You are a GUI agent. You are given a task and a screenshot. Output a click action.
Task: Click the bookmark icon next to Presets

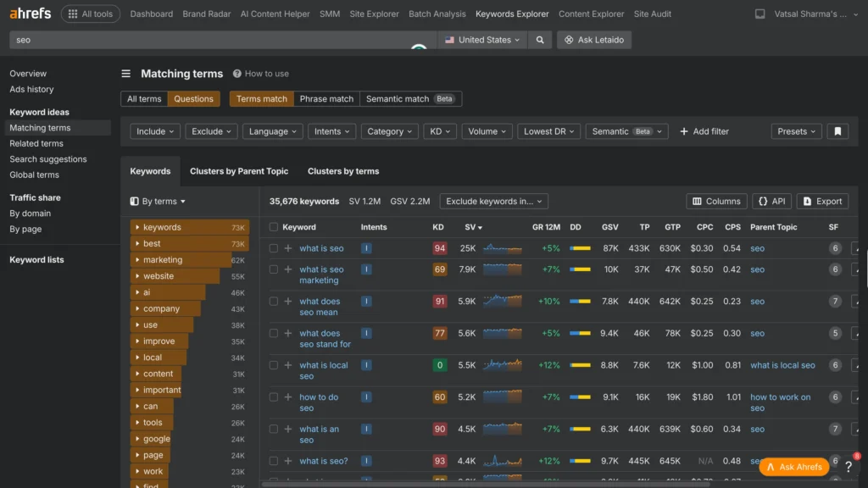837,131
